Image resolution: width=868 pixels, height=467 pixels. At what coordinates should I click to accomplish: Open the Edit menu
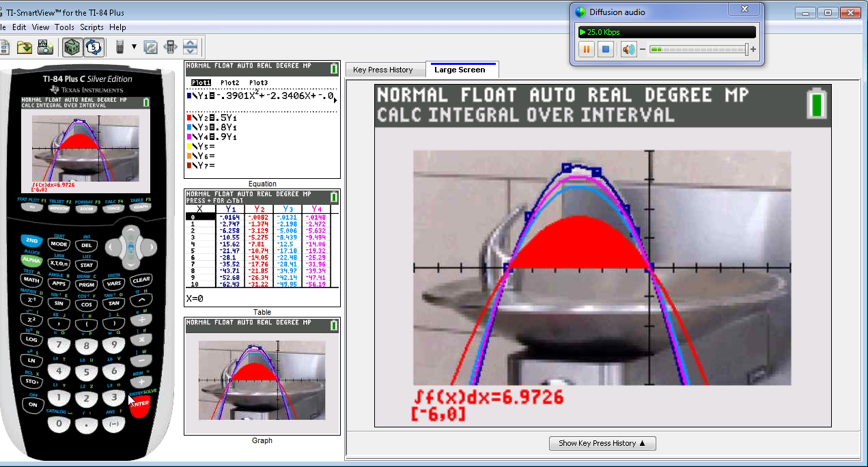coord(19,27)
